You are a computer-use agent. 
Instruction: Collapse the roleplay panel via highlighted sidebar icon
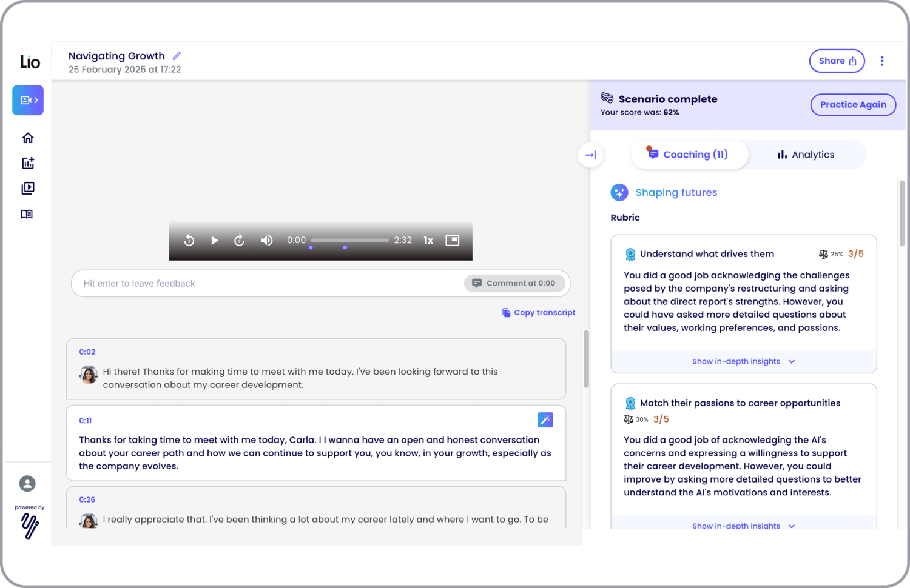tap(27, 100)
